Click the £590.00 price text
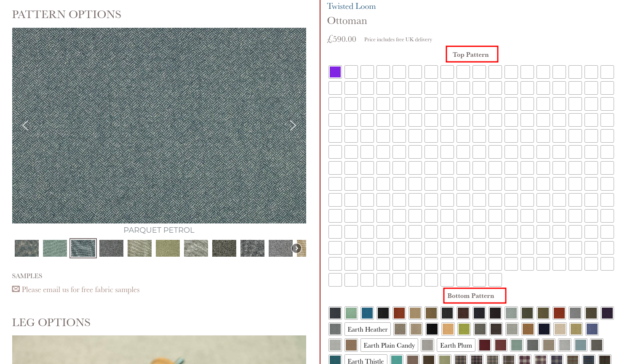622x364 pixels. [342, 39]
